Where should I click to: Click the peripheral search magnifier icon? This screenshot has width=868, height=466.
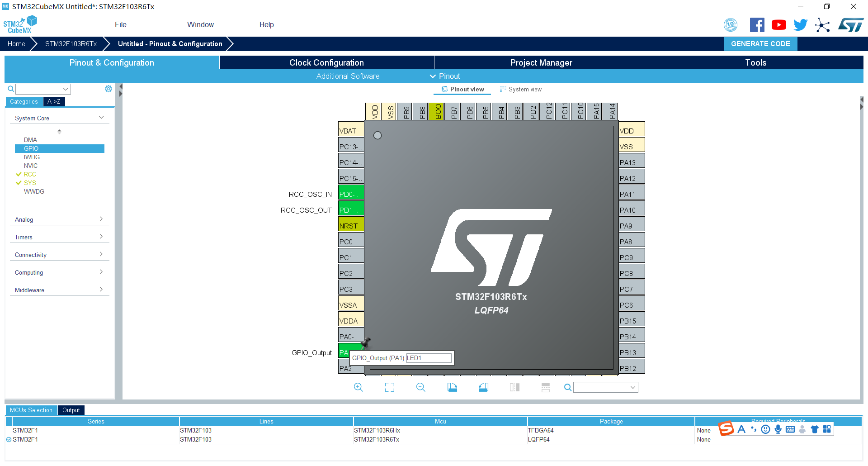[11, 89]
